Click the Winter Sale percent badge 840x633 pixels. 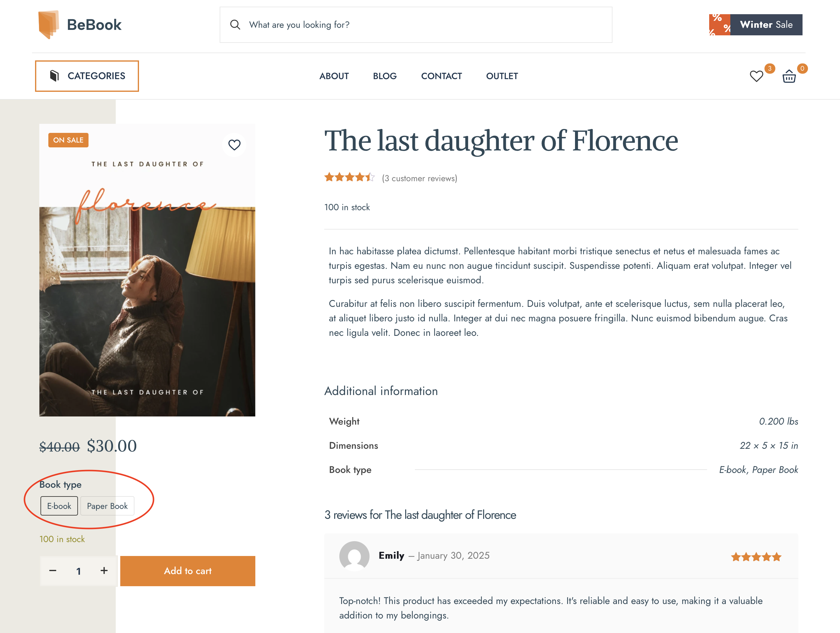point(719,25)
